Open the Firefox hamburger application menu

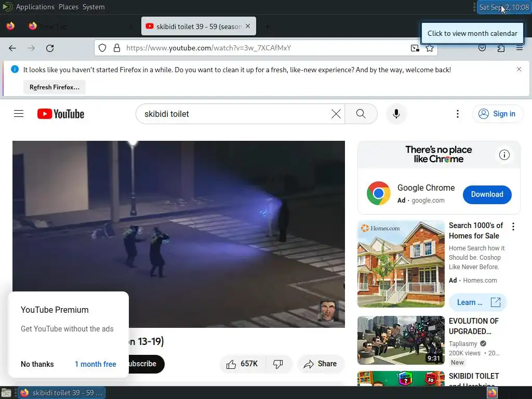click(520, 48)
